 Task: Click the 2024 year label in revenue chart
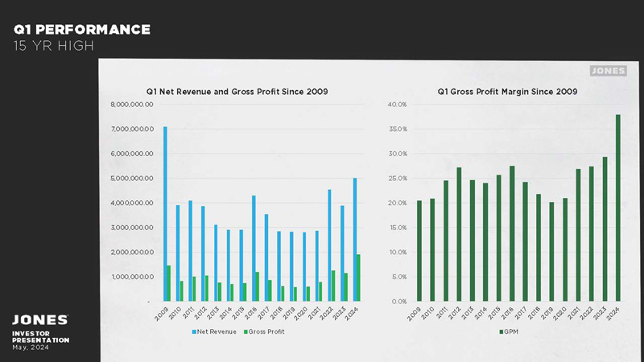tap(351, 314)
